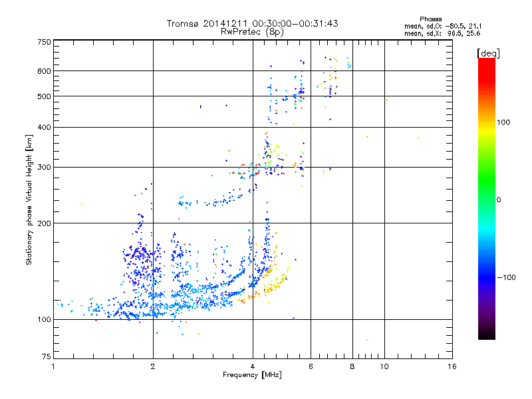532x399 pixels.
Task: Click the y-axis tick label '300'
Action: coord(44,168)
